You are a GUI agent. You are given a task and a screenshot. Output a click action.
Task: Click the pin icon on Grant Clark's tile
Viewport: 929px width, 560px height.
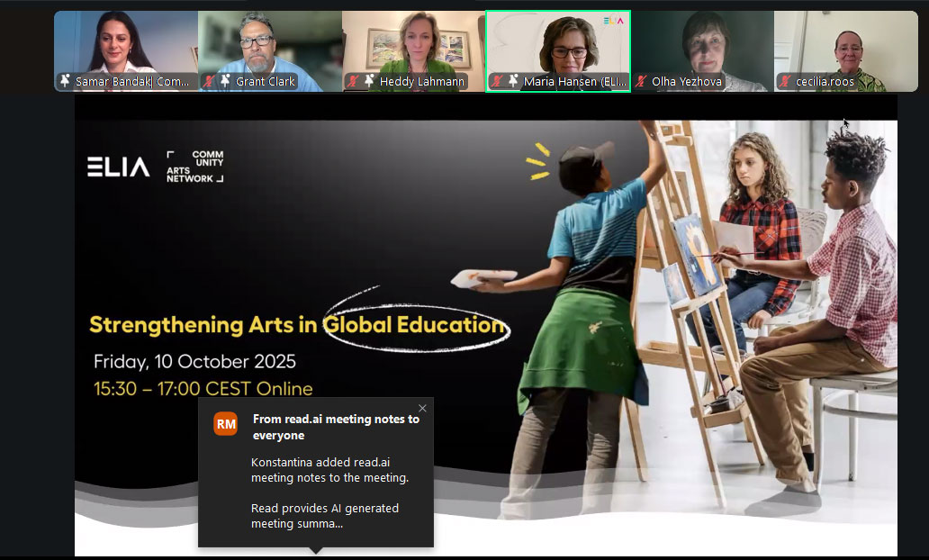point(225,82)
